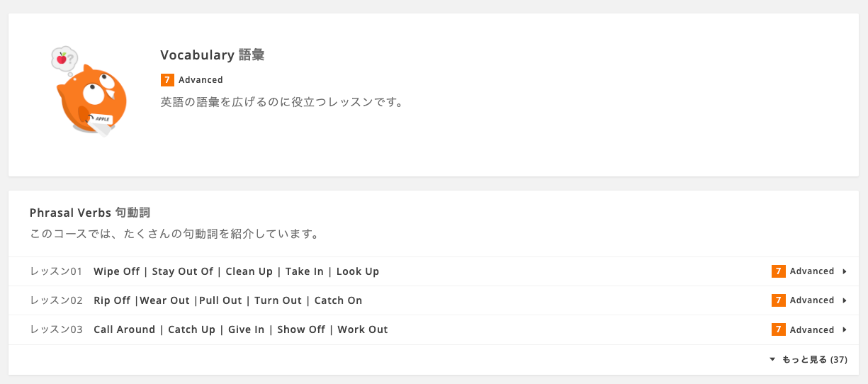
Task: Click Advanced text on lesson 01 row
Action: tap(812, 271)
